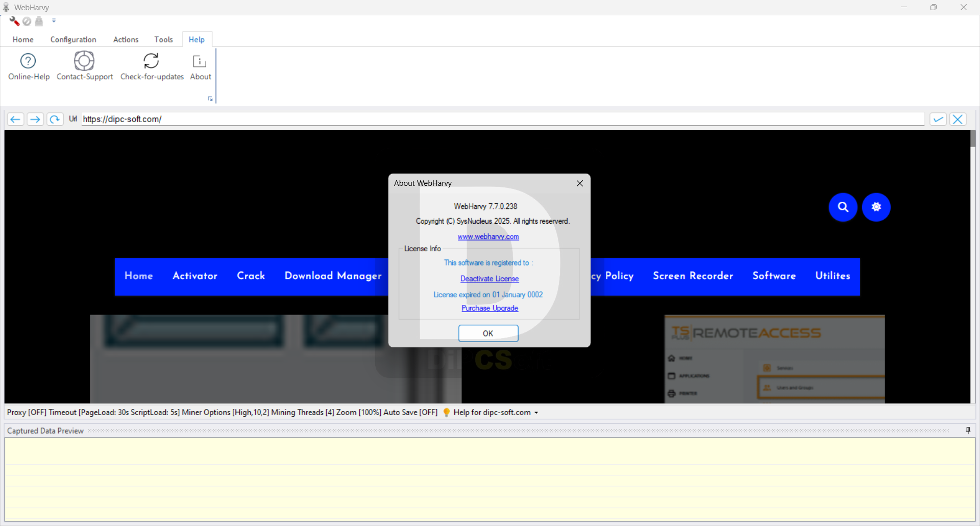Click inside the Url address field
980x526 pixels.
coord(503,119)
